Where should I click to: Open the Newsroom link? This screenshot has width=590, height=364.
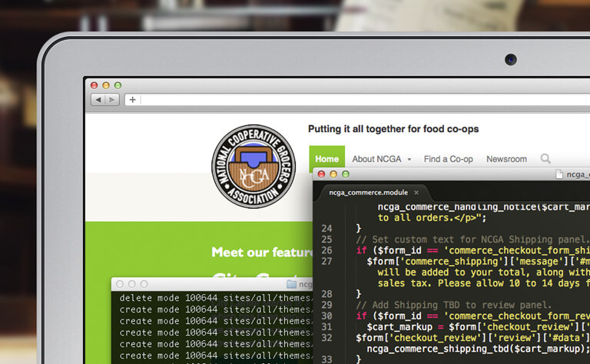click(x=506, y=159)
